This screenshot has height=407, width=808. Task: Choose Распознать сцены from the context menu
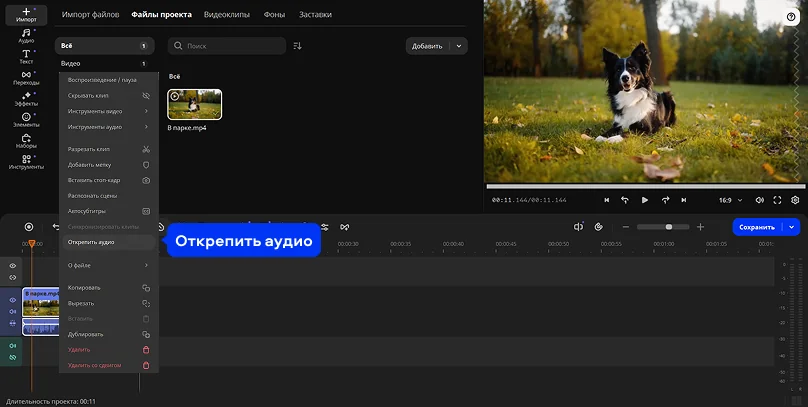tap(108, 196)
